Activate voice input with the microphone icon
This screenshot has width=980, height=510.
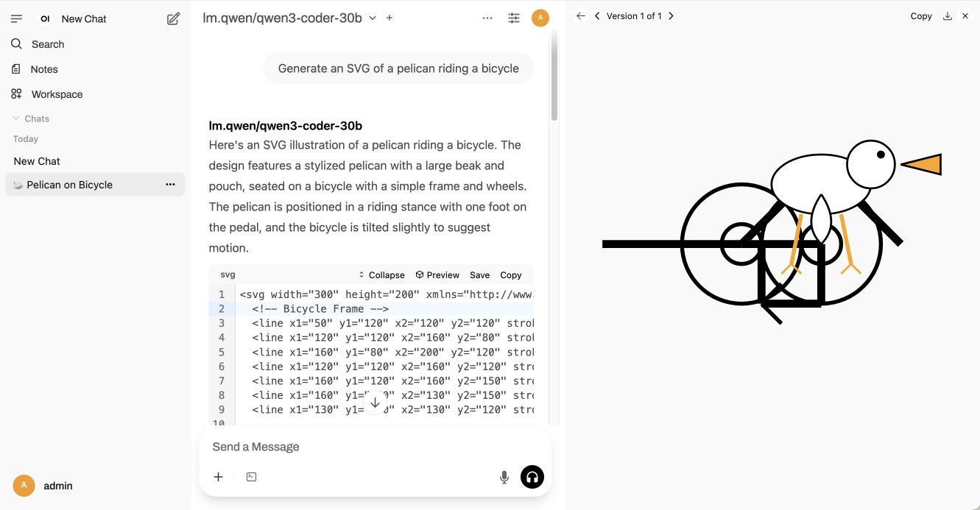click(x=504, y=477)
